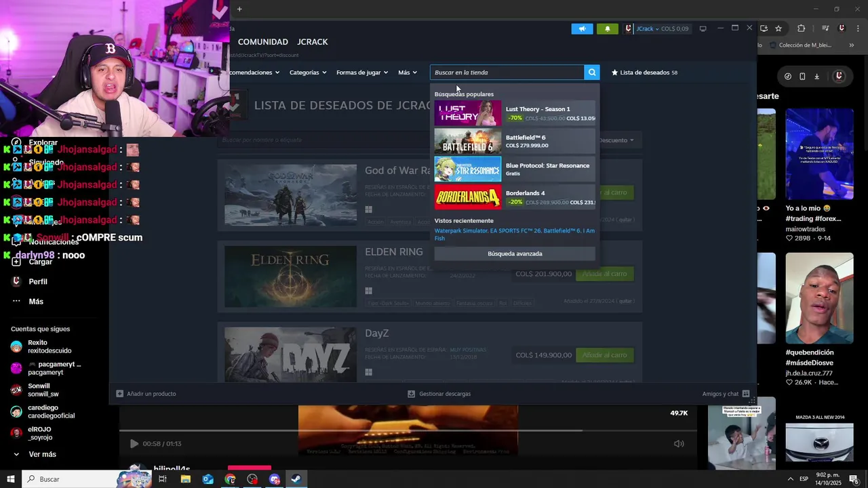
Task: Click Añadir un producto plus icon
Action: pos(120,394)
